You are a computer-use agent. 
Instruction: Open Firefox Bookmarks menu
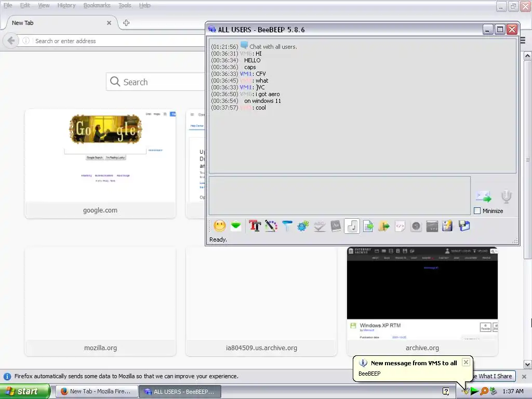[97, 5]
